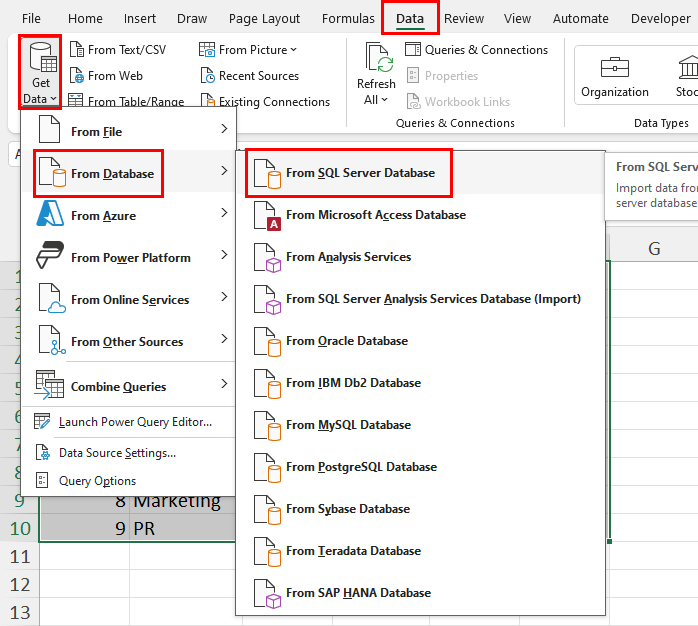Screen dimensions: 698x626
Task: Click the Combine Queries tables icon
Action: [x=49, y=384]
